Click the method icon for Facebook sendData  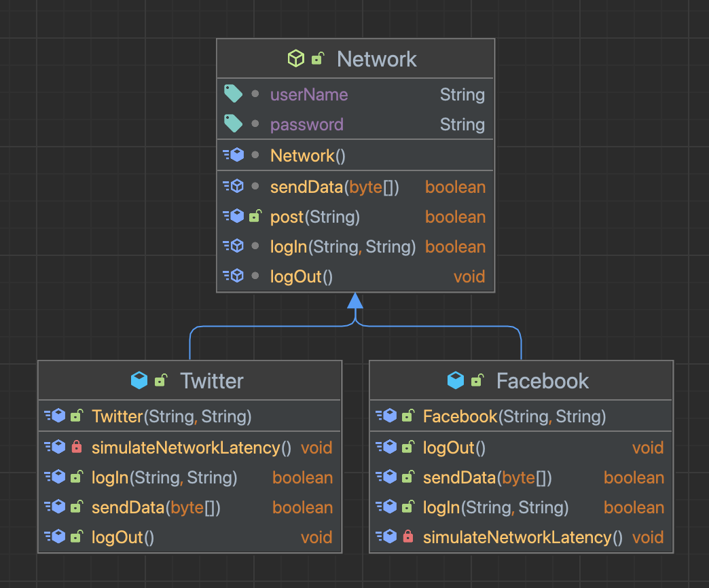(386, 477)
